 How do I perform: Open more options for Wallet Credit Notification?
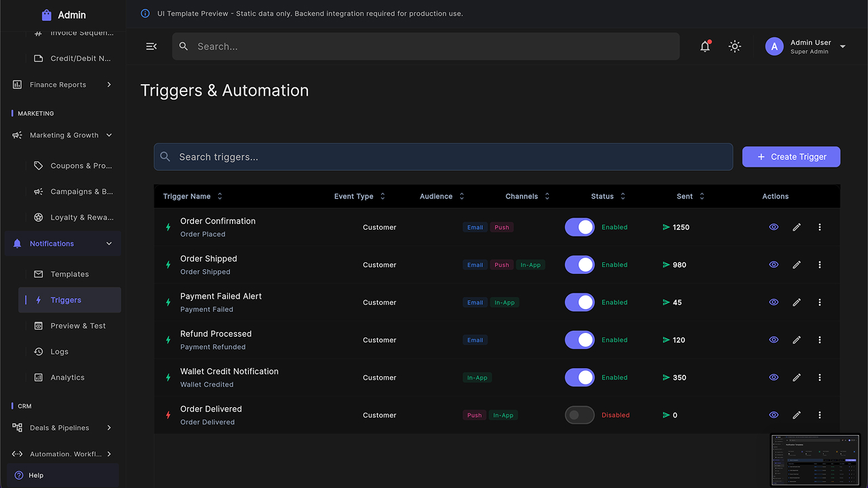point(820,378)
